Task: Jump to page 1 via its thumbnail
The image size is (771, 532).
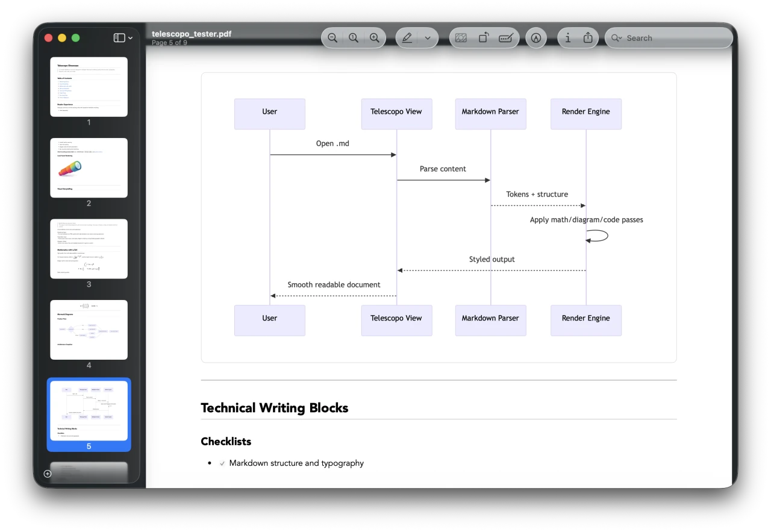Action: click(x=89, y=87)
